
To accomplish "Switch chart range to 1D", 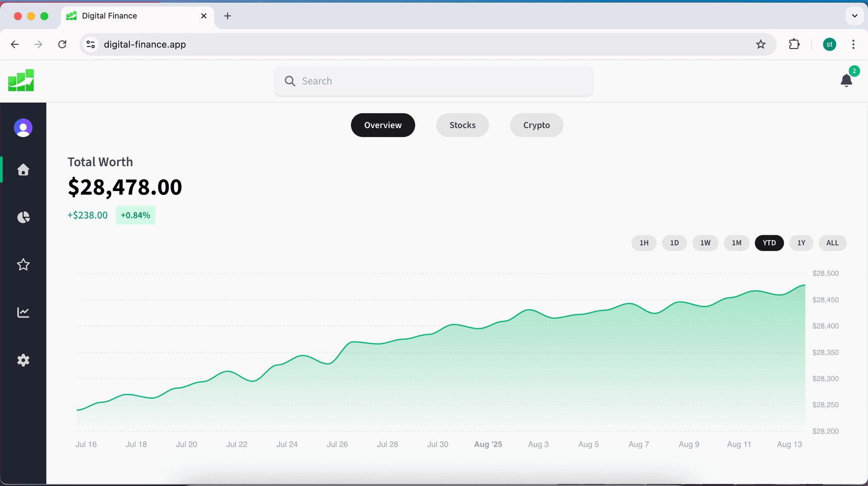I will pyautogui.click(x=674, y=243).
